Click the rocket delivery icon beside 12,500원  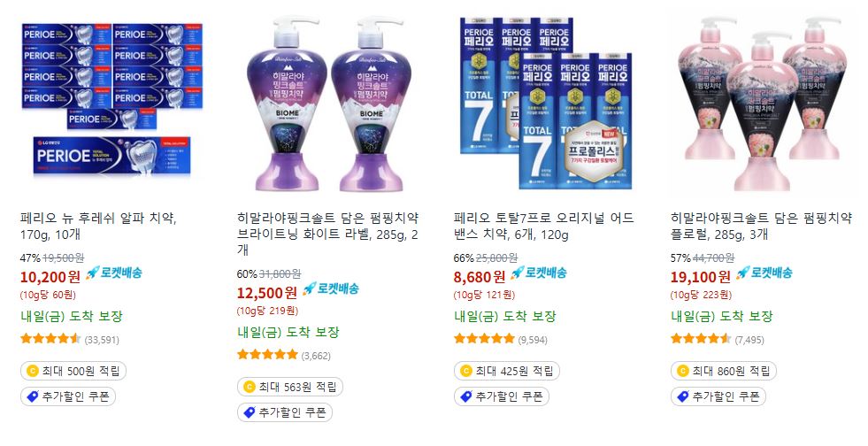click(331, 288)
